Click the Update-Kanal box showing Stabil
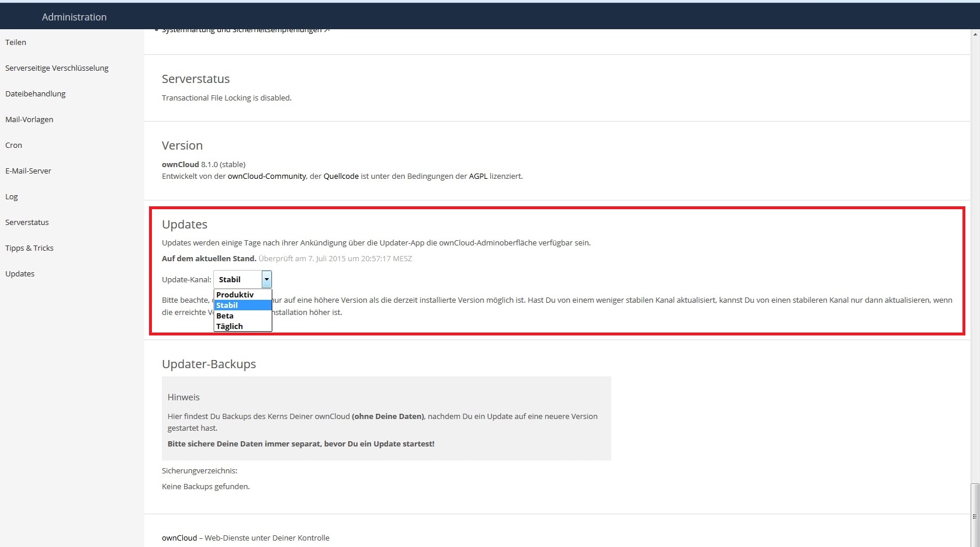The height and width of the screenshot is (547, 980). (243, 279)
